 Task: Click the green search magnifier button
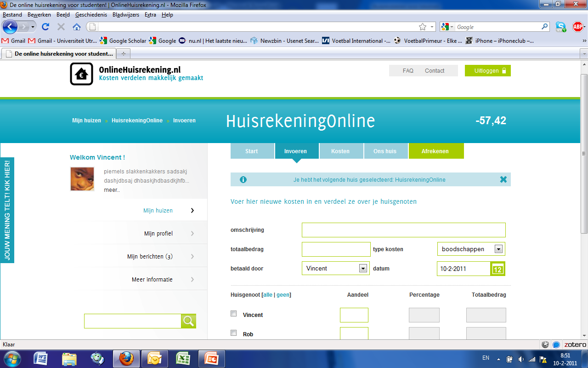click(x=188, y=321)
